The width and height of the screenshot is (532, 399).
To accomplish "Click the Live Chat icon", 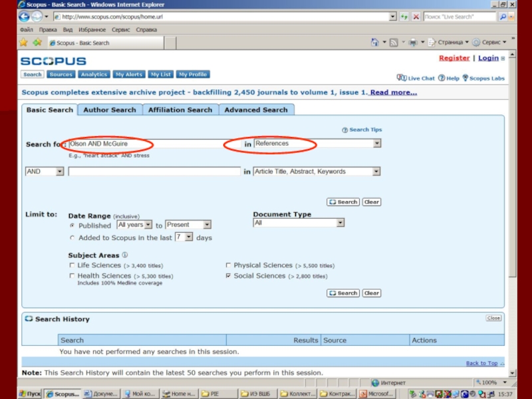I will 402,78.
